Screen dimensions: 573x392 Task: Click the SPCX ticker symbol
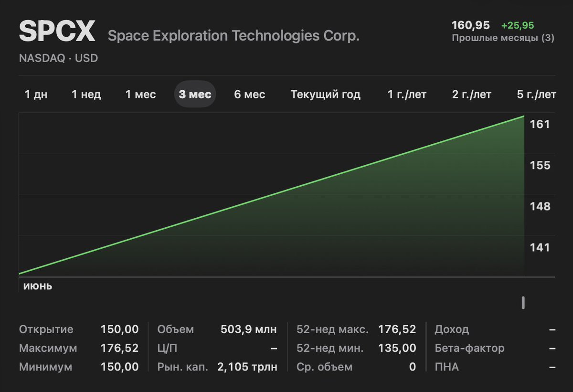57,32
